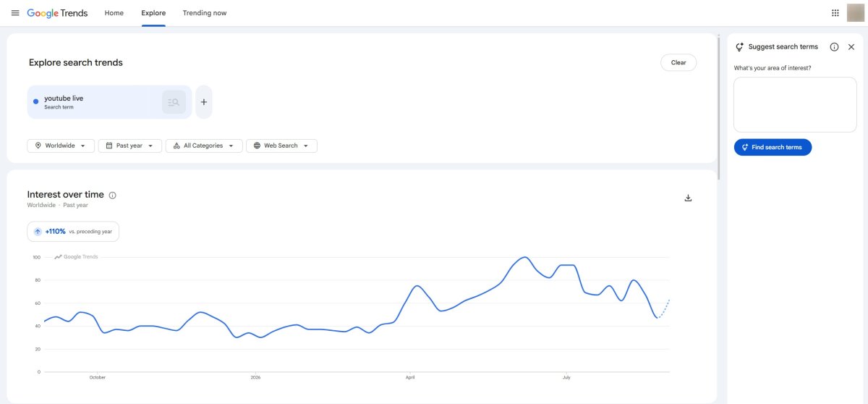Image resolution: width=868 pixels, height=404 pixels.
Task: Open the Trending now tab
Action: pos(205,13)
